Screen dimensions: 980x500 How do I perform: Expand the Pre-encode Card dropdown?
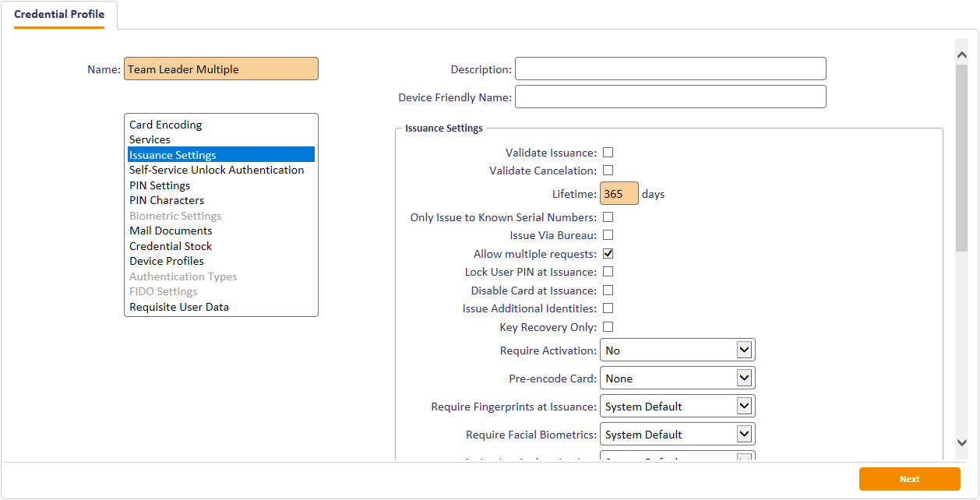pyautogui.click(x=677, y=379)
